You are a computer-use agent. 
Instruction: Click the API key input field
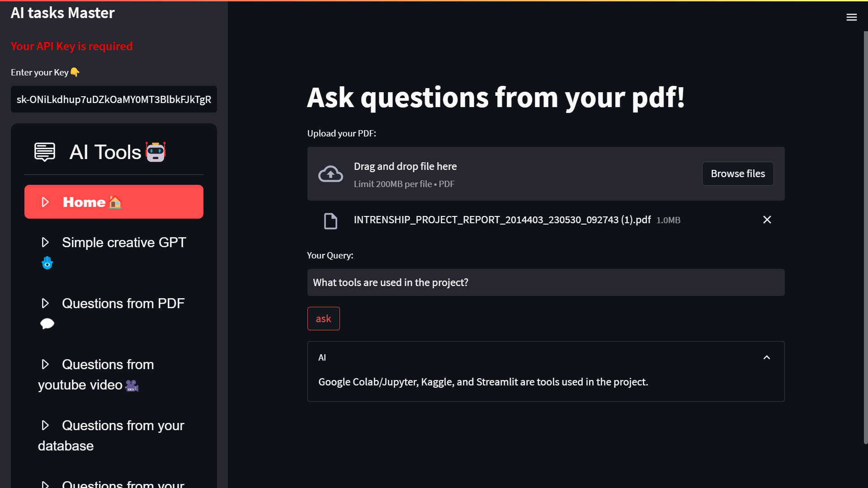[113, 99]
